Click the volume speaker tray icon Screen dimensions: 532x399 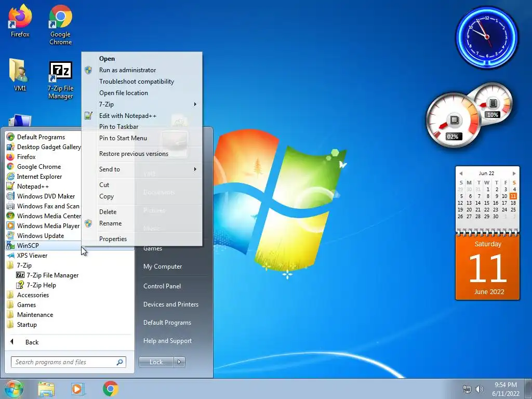(x=480, y=389)
